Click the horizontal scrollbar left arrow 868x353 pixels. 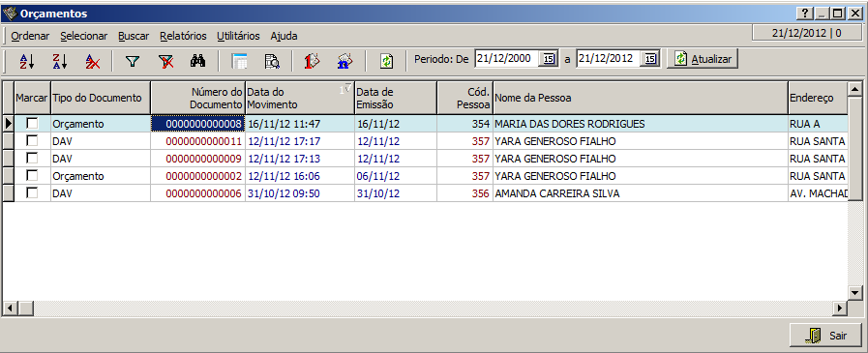pyautogui.click(x=10, y=309)
